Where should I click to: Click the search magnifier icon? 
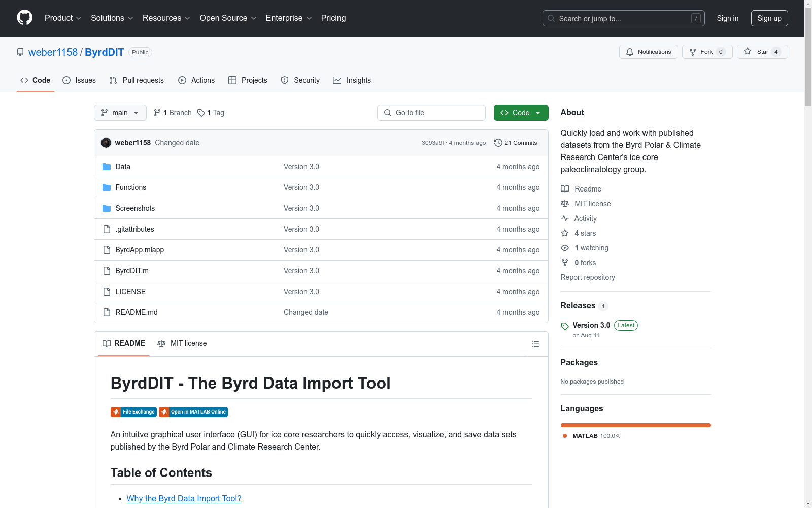(x=551, y=18)
